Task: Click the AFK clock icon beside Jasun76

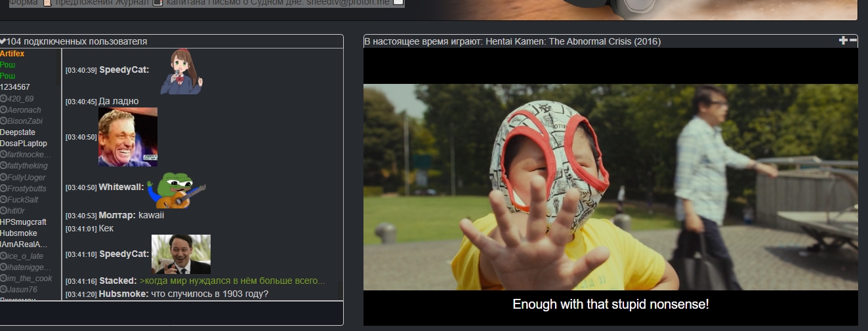Action: [x=3, y=290]
